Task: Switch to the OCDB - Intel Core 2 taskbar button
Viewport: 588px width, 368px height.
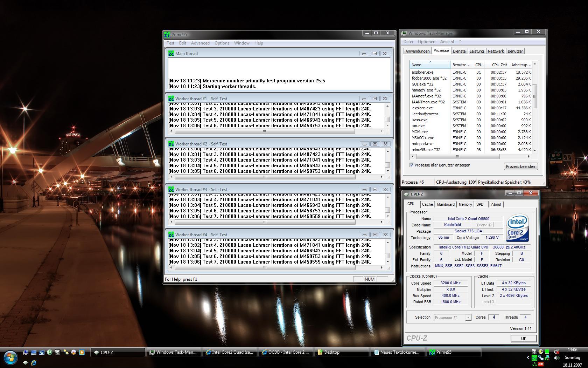Action: click(286, 352)
